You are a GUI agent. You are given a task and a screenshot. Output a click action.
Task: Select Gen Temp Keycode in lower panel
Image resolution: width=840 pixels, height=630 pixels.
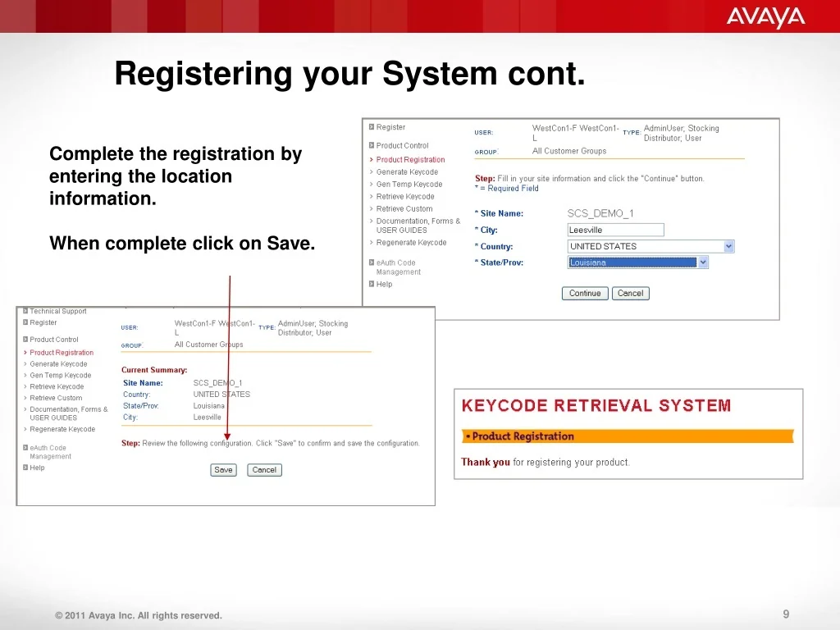click(x=61, y=375)
